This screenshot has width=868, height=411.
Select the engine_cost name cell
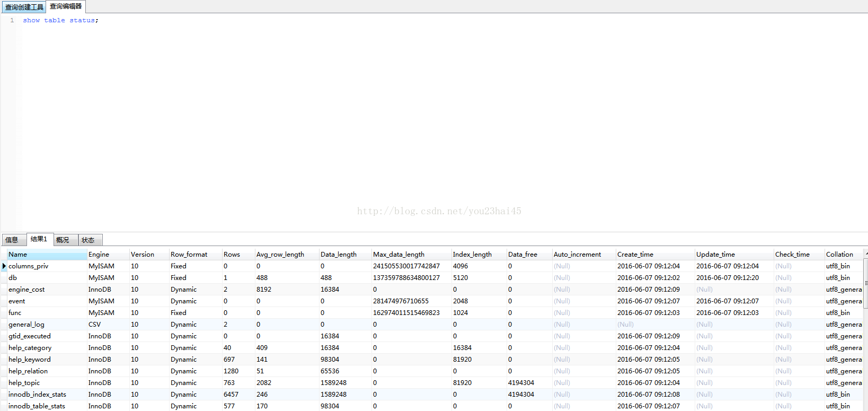click(x=47, y=290)
